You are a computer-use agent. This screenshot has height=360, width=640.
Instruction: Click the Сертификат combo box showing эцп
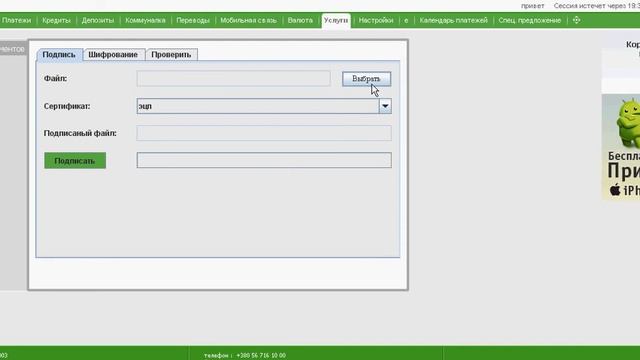click(x=264, y=106)
